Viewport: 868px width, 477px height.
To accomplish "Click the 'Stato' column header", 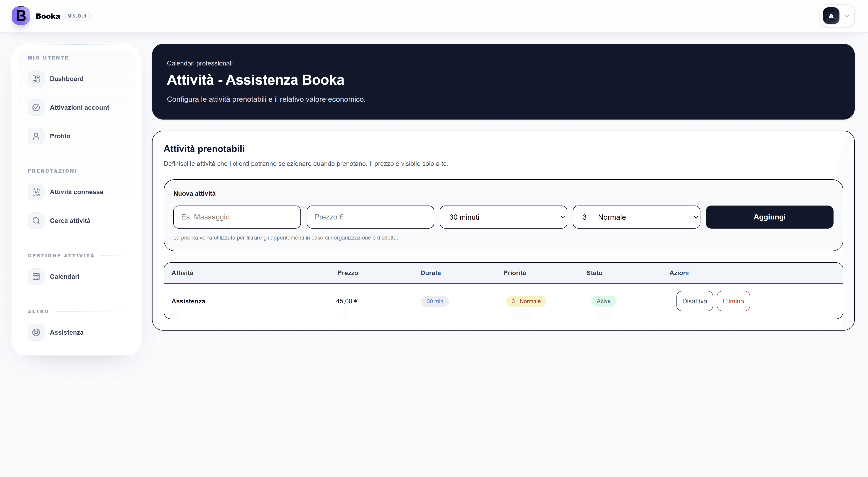I will (x=594, y=273).
